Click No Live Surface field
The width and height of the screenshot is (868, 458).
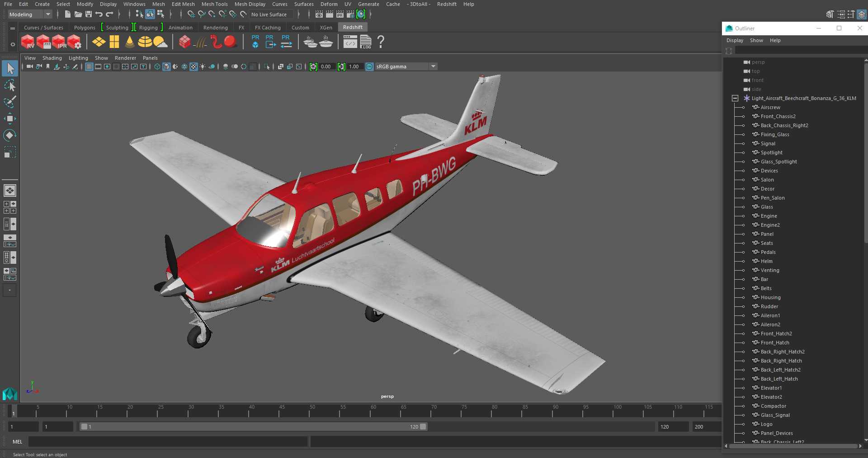[272, 14]
